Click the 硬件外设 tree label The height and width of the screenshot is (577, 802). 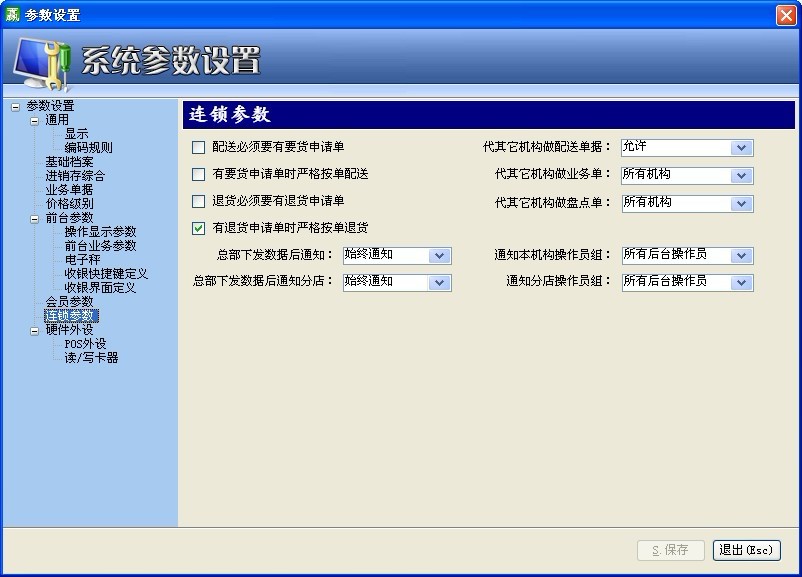click(x=70, y=329)
